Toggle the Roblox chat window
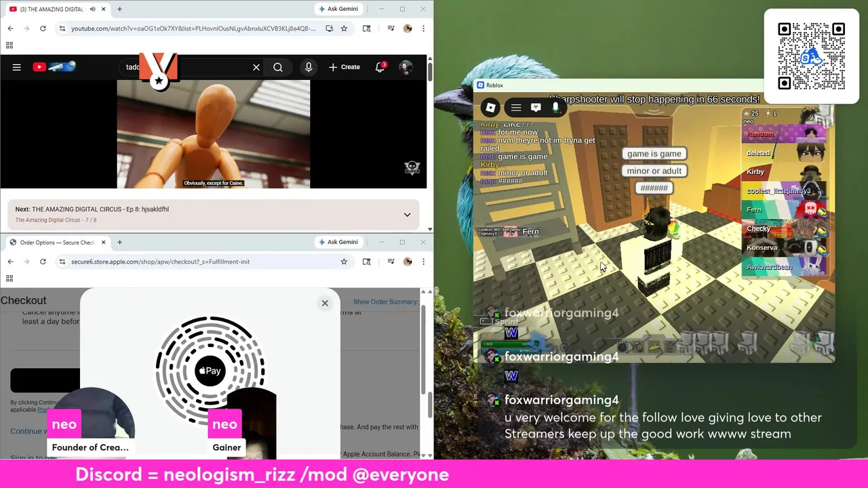The height and width of the screenshot is (488, 868). point(536,108)
